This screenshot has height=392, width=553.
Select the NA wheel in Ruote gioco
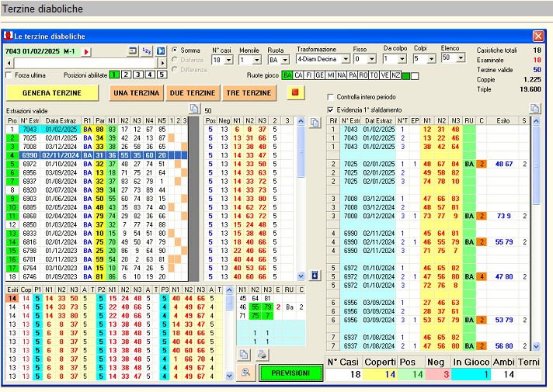[x=343, y=75]
